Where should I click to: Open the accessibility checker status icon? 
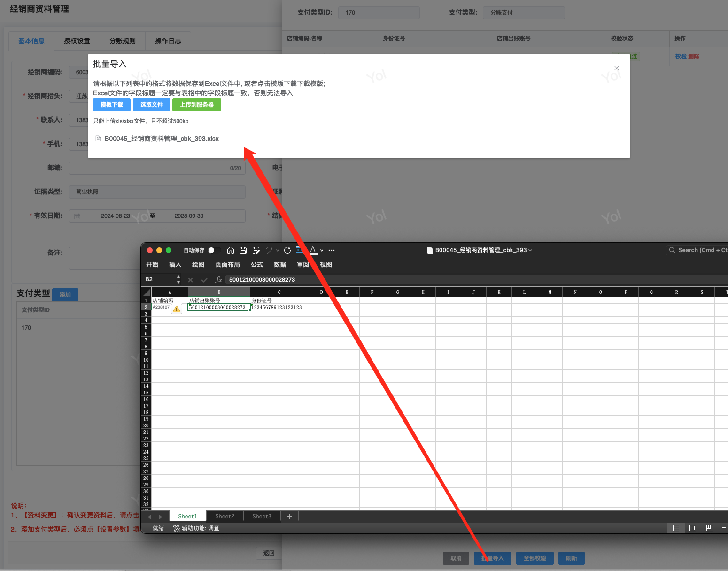(177, 528)
